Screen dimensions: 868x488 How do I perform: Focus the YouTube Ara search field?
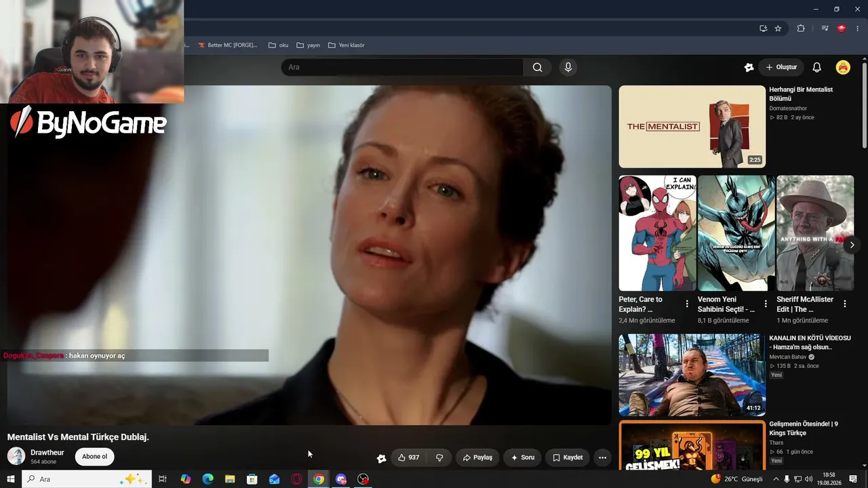[x=402, y=67]
